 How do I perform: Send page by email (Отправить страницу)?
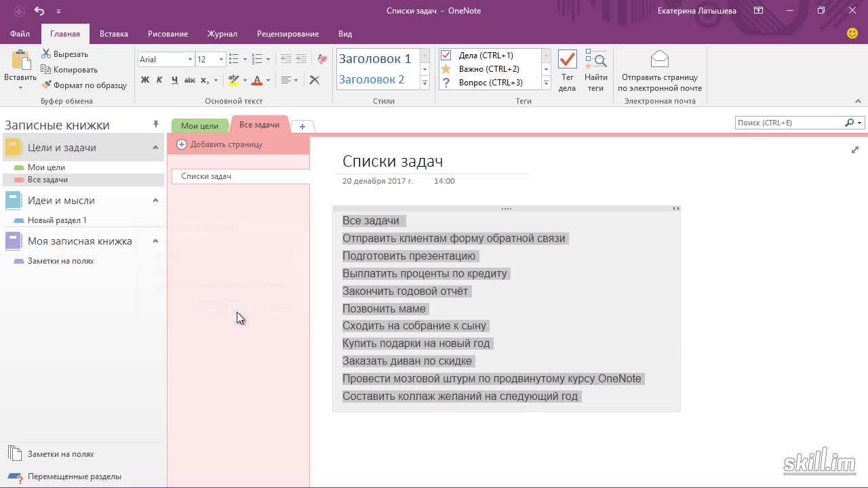coord(660,70)
